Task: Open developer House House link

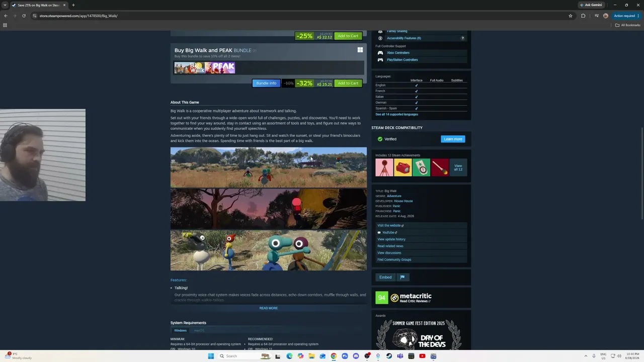Action: pos(403,201)
